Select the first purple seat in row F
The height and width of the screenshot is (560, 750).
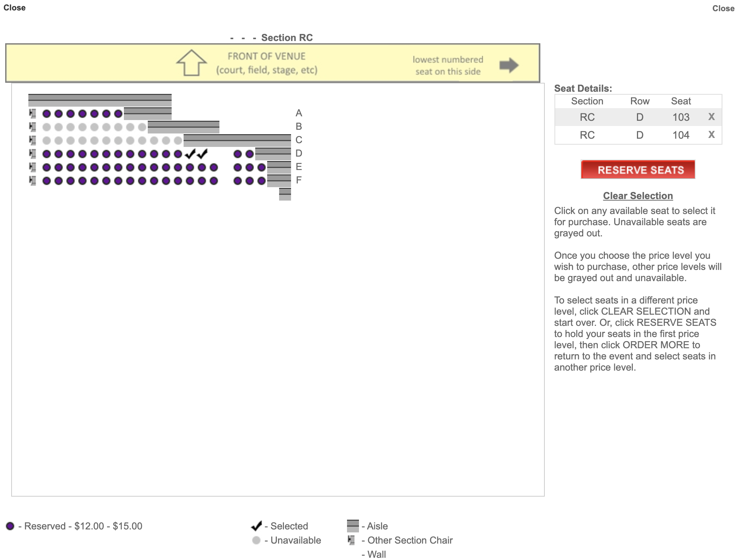(47, 181)
